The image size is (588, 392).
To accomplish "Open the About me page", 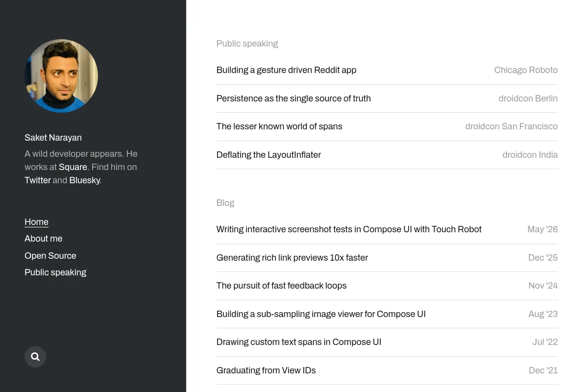I will pyautogui.click(x=43, y=239).
